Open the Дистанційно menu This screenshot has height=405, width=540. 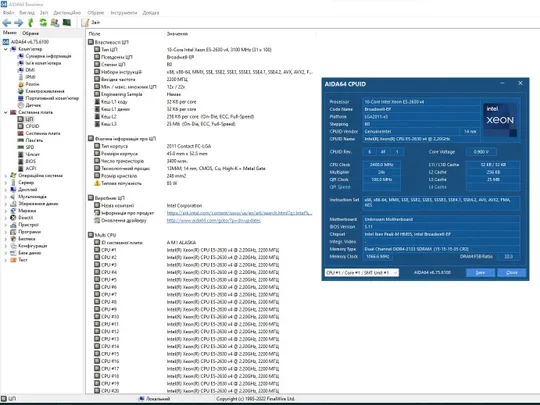[x=67, y=12]
